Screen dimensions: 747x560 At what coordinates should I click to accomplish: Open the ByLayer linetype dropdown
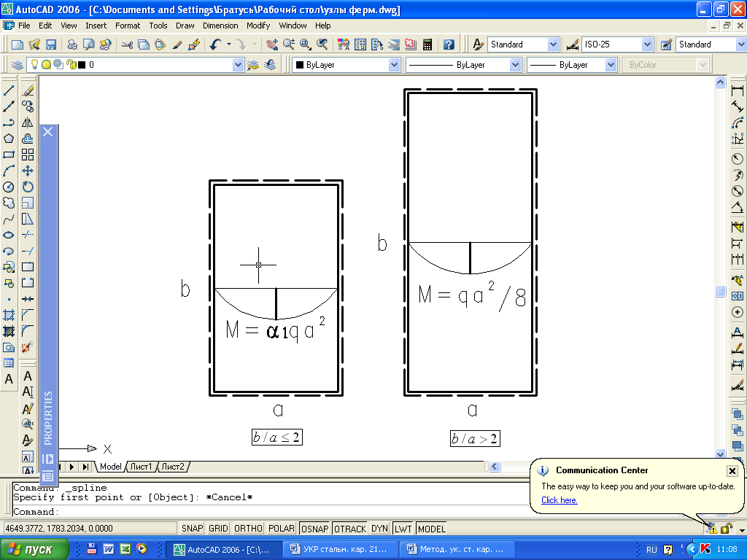click(x=515, y=65)
